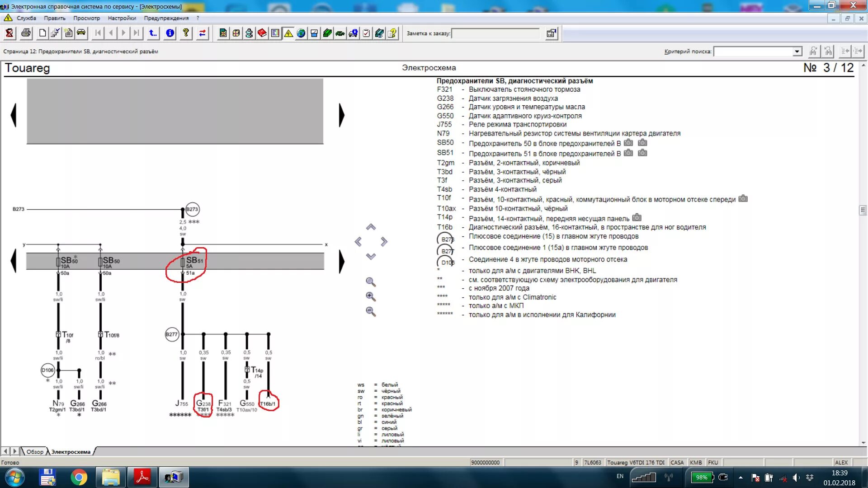Click the yellow question mark help icon
868x488 pixels.
click(186, 33)
